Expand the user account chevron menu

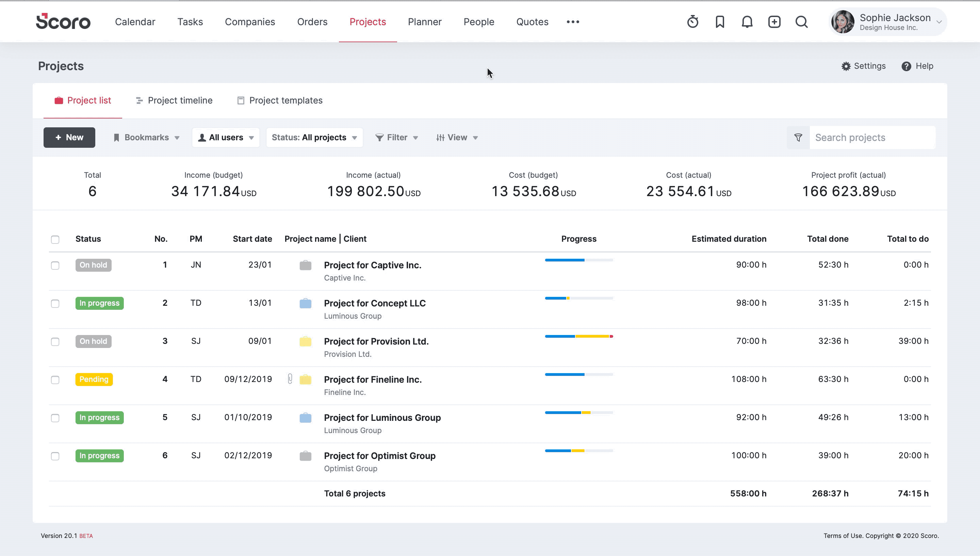coord(939,22)
